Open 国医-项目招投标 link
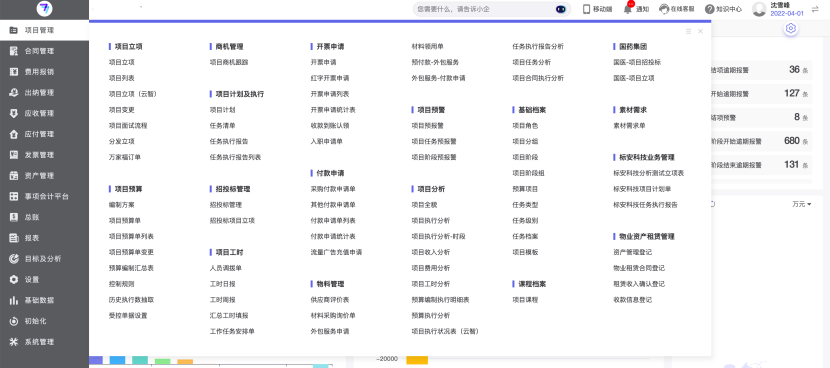 pyautogui.click(x=637, y=62)
